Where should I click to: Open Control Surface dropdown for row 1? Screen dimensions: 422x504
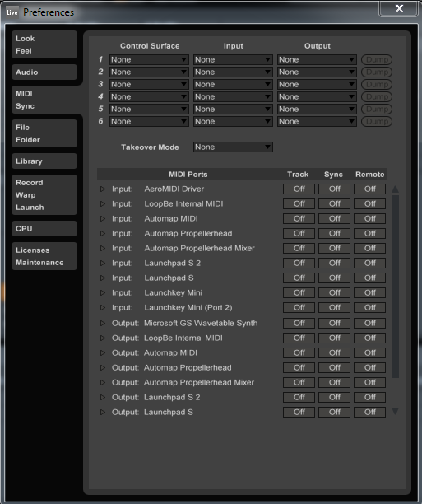click(x=149, y=59)
